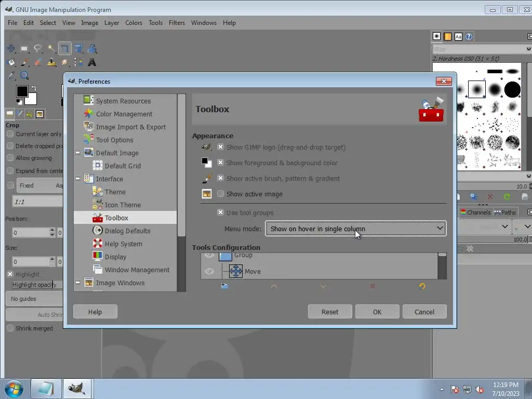Image resolution: width=532 pixels, height=399 pixels.
Task: Select the Unified Transform tool
Action: coord(78,48)
